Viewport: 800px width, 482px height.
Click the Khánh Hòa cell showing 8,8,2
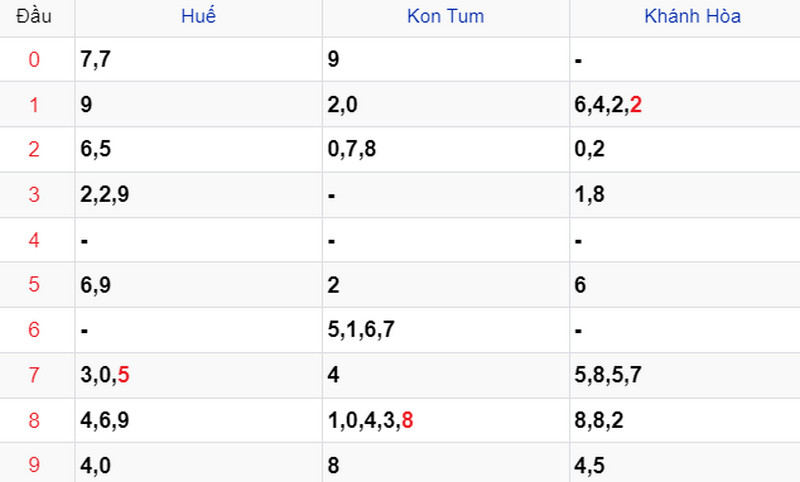pyautogui.click(x=685, y=420)
